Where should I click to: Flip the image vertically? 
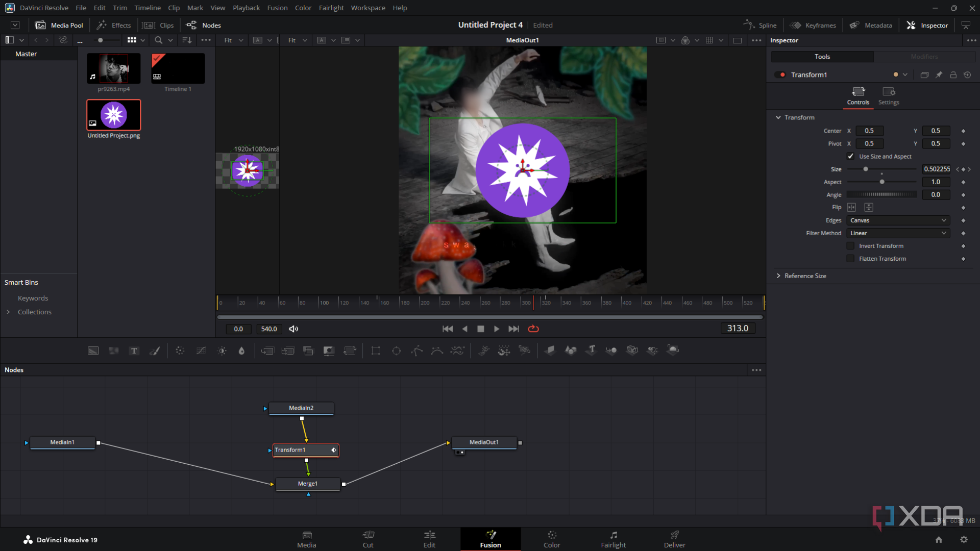(x=869, y=208)
